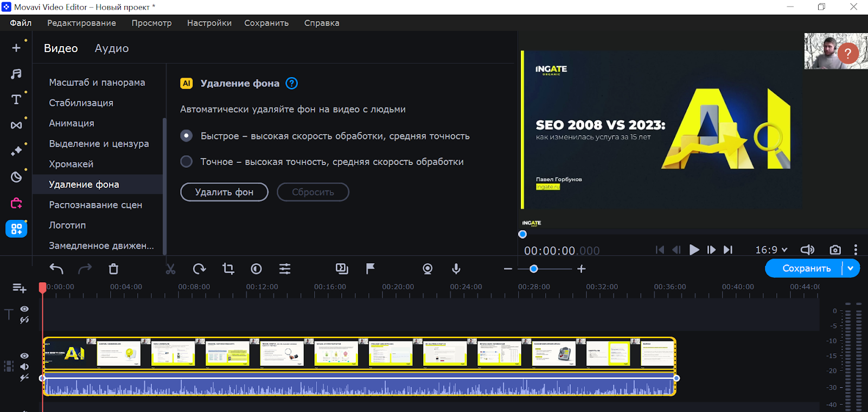Viewport: 868px width, 412px height.
Task: Open the Настройки menu
Action: (209, 23)
